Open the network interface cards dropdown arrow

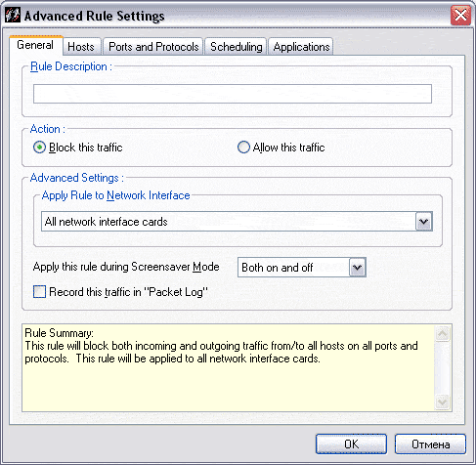coord(423,222)
